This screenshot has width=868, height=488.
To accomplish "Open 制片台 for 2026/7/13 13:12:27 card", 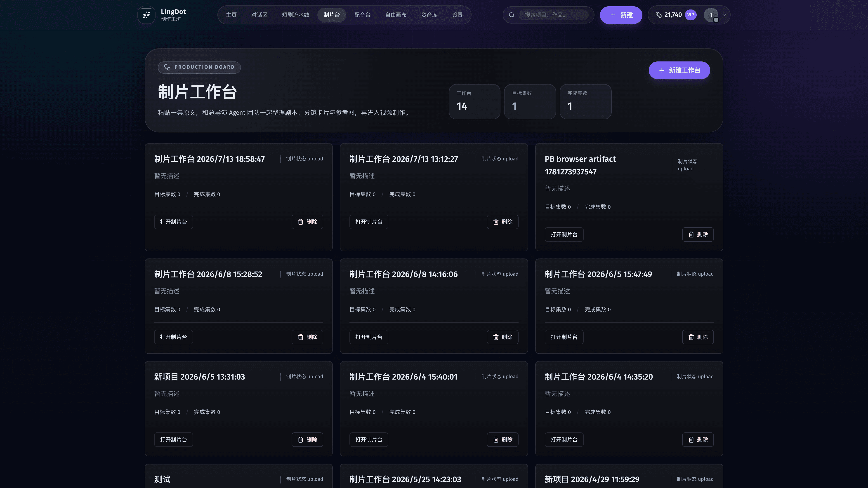I will coord(369,222).
